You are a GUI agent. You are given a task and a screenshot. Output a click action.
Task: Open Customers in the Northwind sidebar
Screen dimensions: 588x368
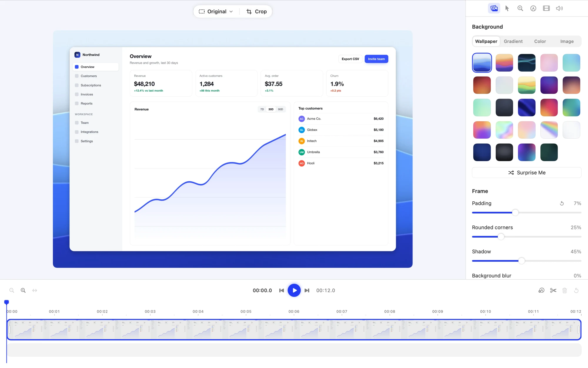96,76
